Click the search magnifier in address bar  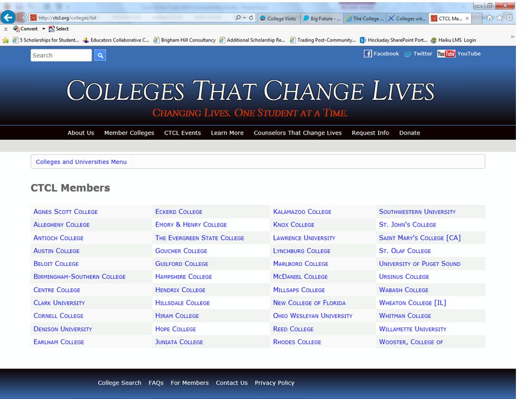coord(238,18)
